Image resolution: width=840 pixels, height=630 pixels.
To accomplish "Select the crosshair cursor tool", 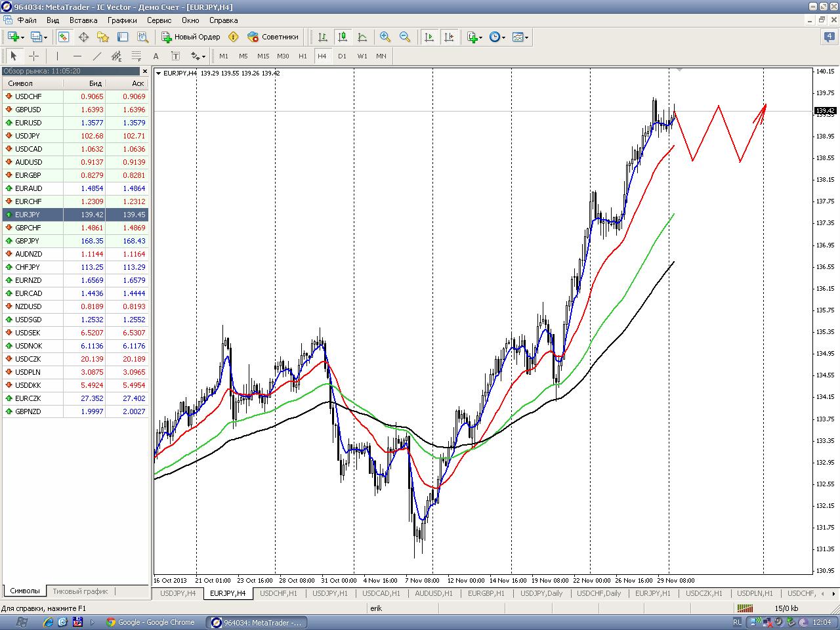I will pos(33,56).
